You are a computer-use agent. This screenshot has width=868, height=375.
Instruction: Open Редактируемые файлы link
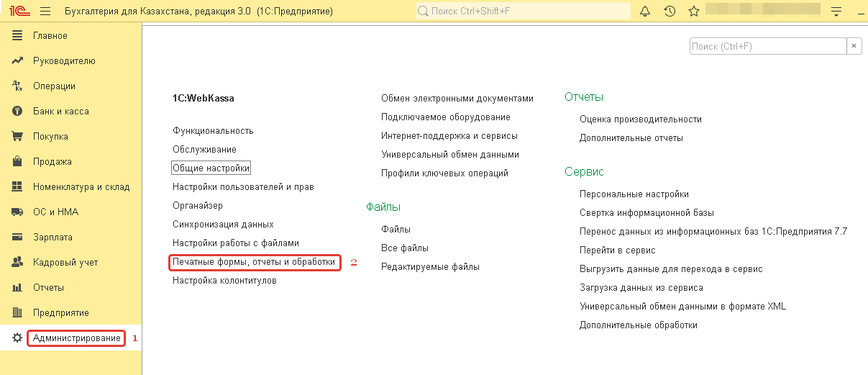tap(430, 266)
